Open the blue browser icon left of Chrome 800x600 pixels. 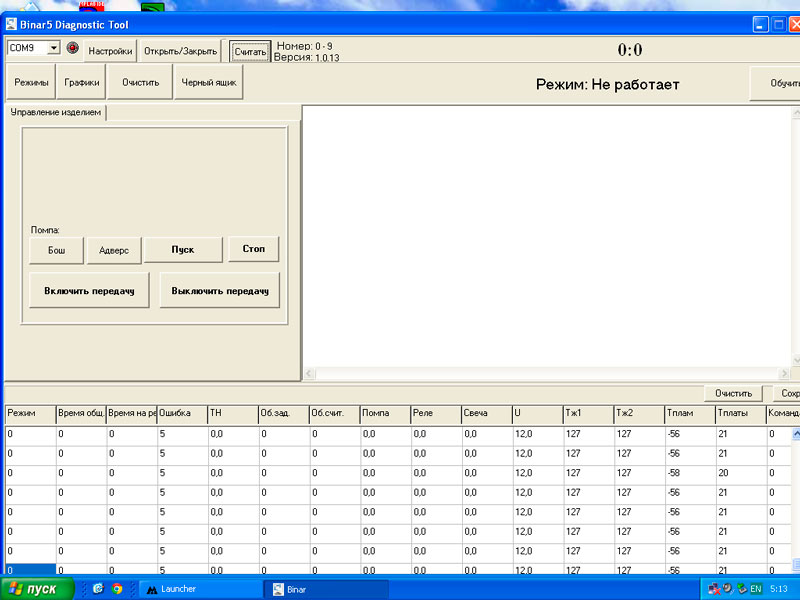tap(98, 589)
